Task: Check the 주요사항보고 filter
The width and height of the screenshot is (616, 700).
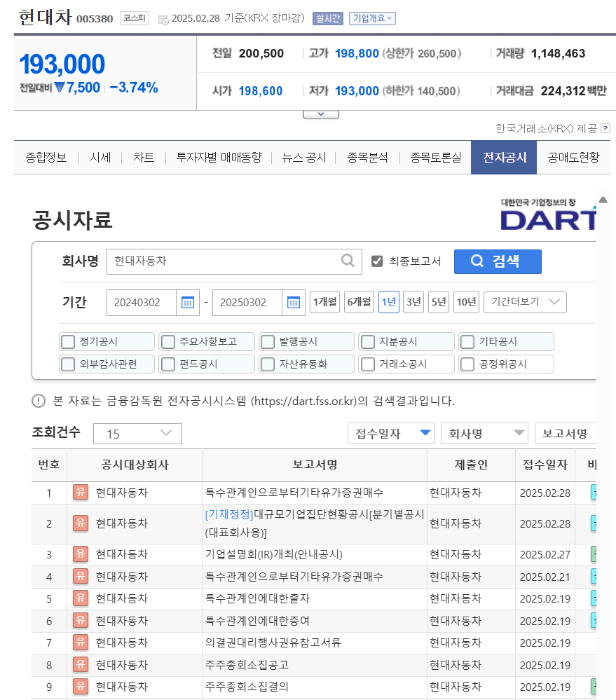Action: point(167,342)
